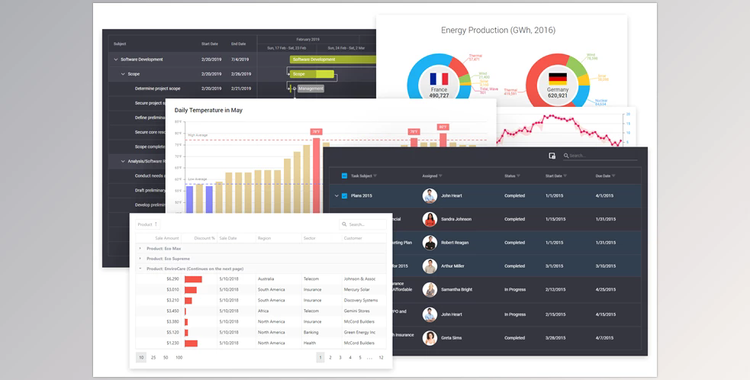Viewport: 750px width, 380px height.
Task: Jump to the last page, 12
Action: click(381, 358)
